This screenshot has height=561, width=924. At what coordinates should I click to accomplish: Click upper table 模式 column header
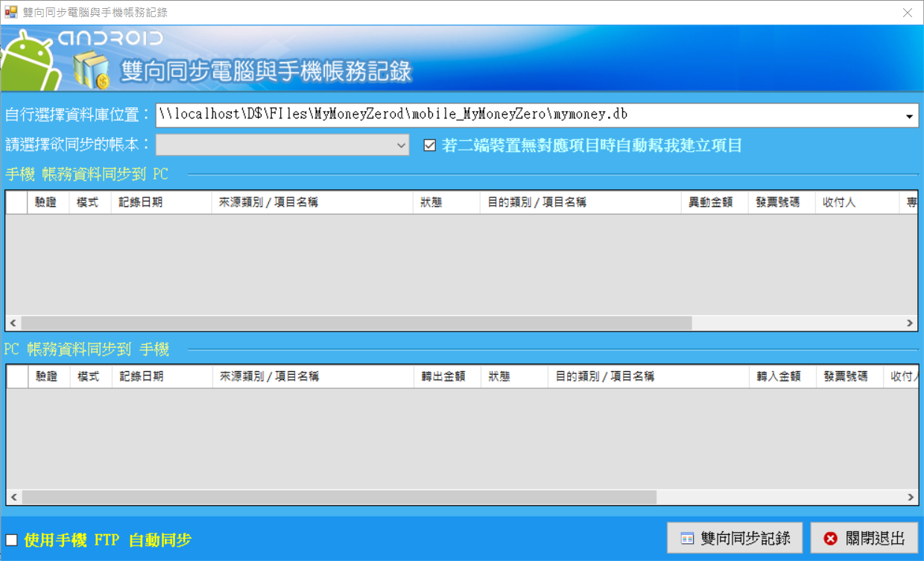point(90,203)
